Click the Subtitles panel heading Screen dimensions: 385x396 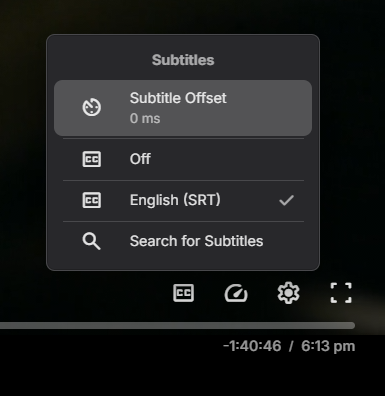coord(183,60)
